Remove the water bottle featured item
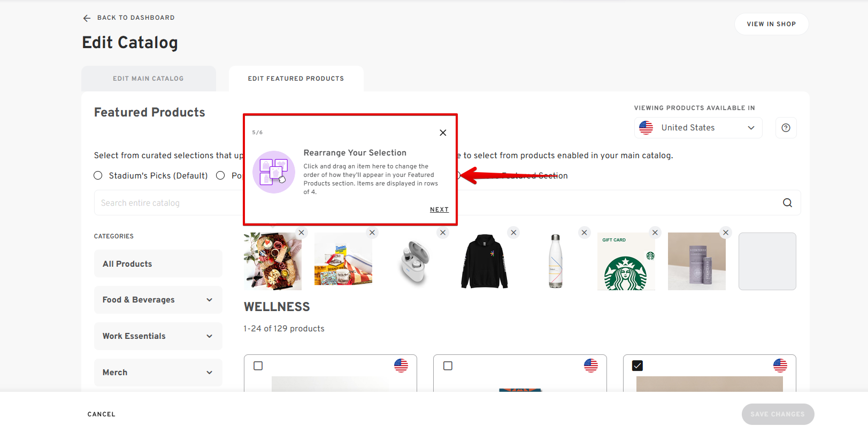The height and width of the screenshot is (434, 868). pyautogui.click(x=584, y=232)
